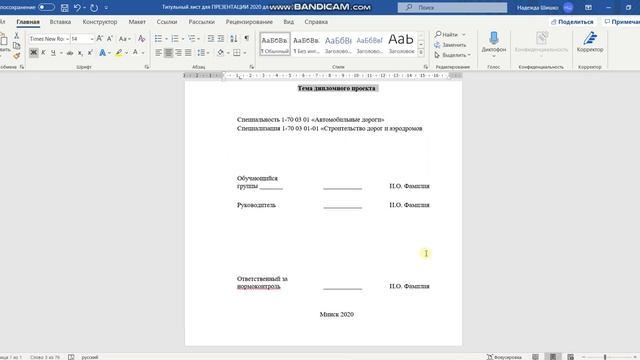
Task: Open the font size combo box
Action: (82, 39)
